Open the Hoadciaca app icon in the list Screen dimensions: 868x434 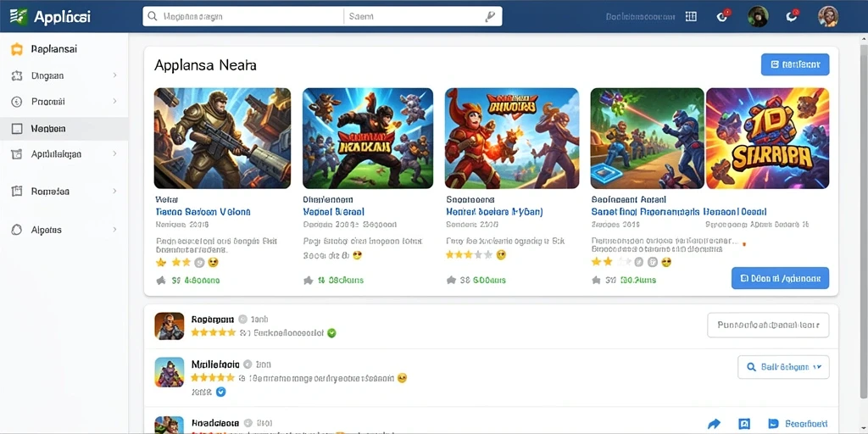(170, 424)
